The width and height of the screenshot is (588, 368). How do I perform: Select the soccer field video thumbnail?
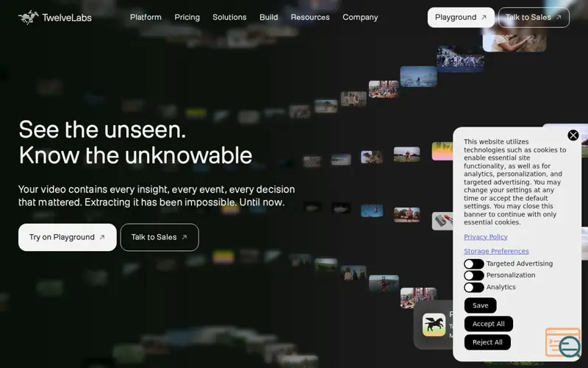click(406, 155)
